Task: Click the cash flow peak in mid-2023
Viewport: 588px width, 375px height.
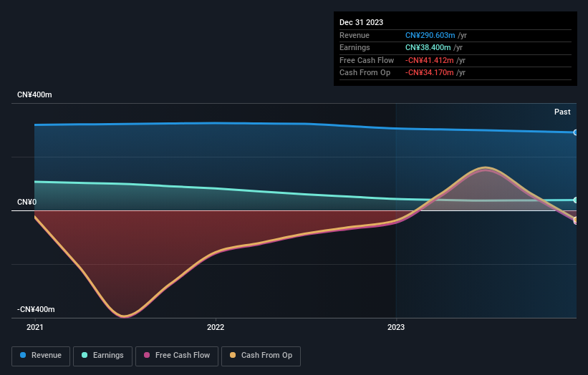Action: [486, 168]
